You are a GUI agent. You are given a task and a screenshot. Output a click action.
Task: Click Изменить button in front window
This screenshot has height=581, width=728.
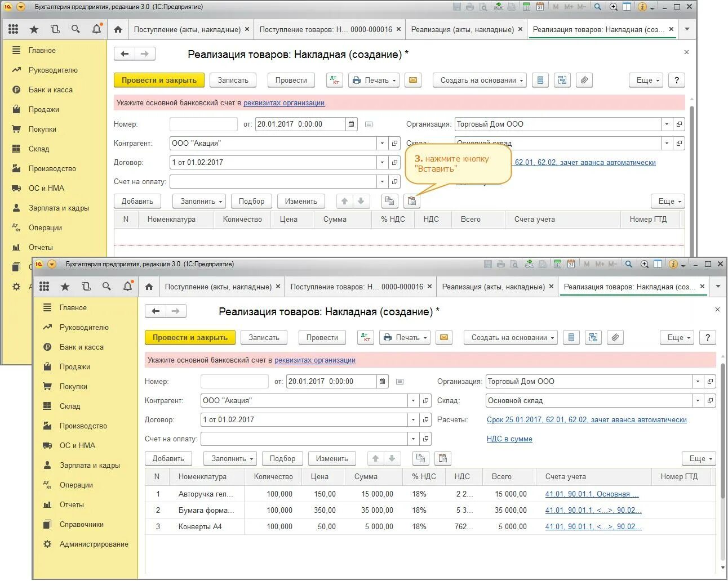point(332,458)
